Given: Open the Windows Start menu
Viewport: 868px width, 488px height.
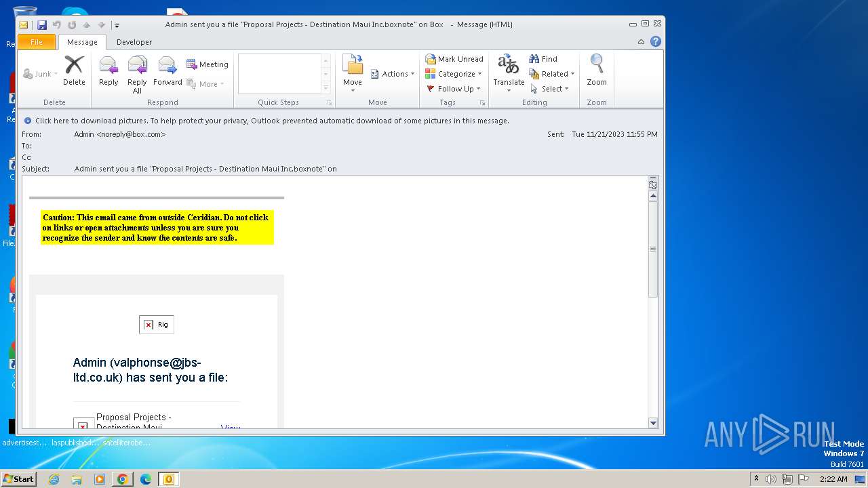Looking at the screenshot, I should pos(19,479).
